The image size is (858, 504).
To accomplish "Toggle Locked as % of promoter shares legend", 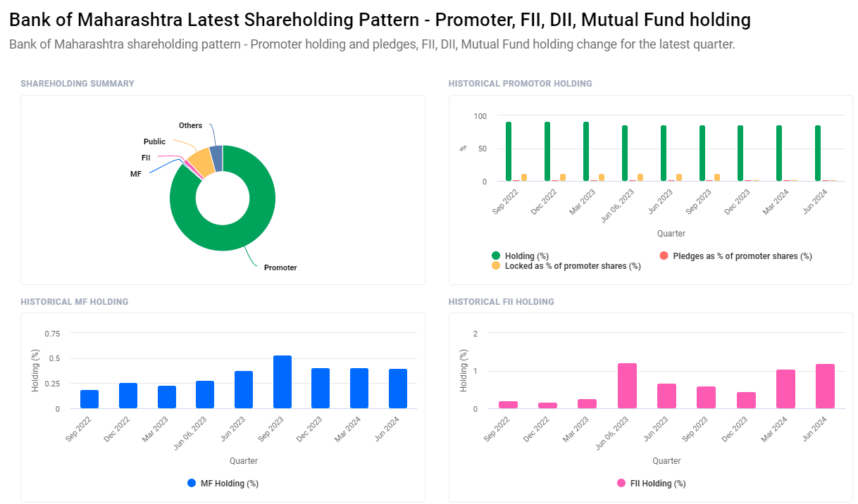I will point(566,266).
